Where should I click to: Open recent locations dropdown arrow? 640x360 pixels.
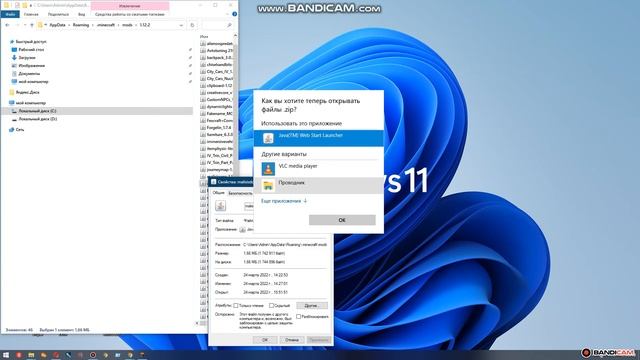[x=25, y=25]
